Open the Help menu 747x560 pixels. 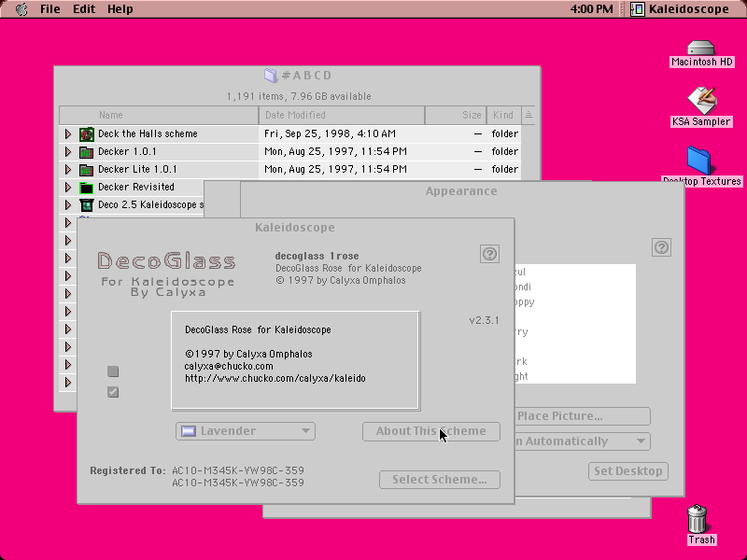120,9
